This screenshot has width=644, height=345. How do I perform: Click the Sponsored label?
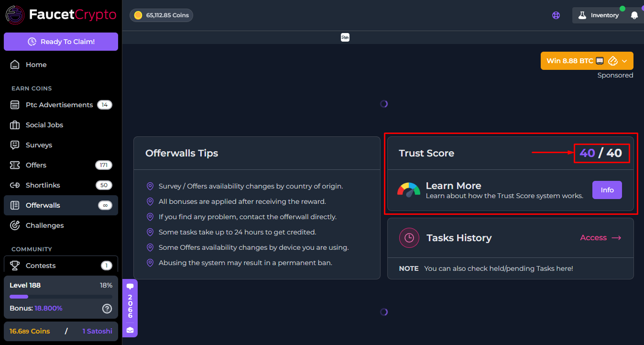(x=615, y=75)
